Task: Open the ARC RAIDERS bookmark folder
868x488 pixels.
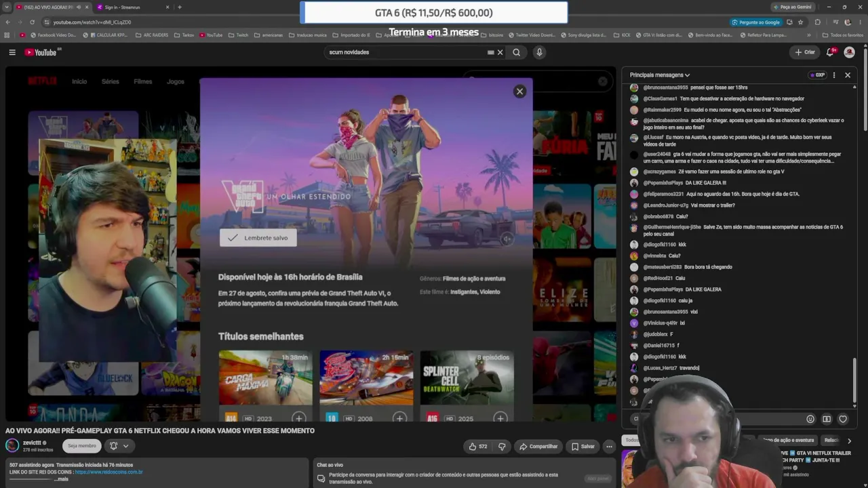Action: 152,35
